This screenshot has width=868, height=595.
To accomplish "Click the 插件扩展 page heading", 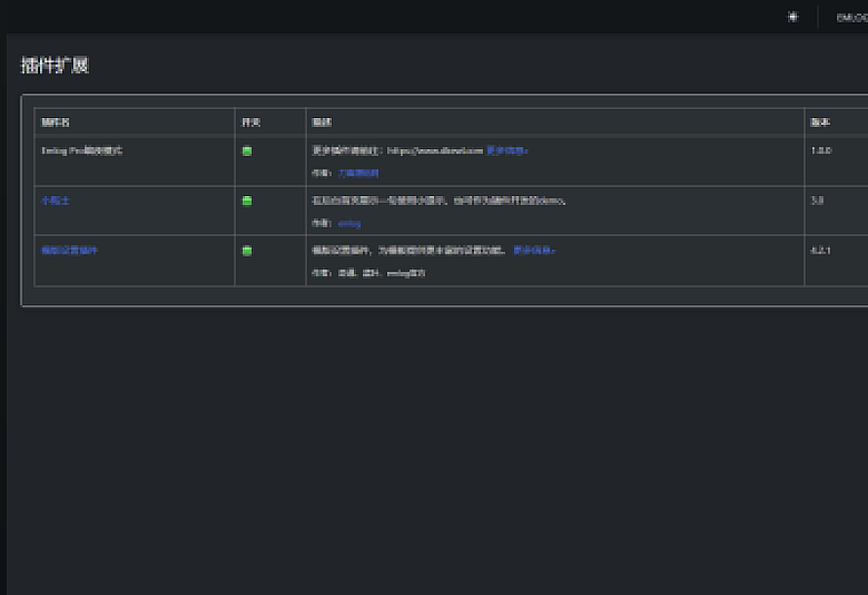I will point(55,66).
